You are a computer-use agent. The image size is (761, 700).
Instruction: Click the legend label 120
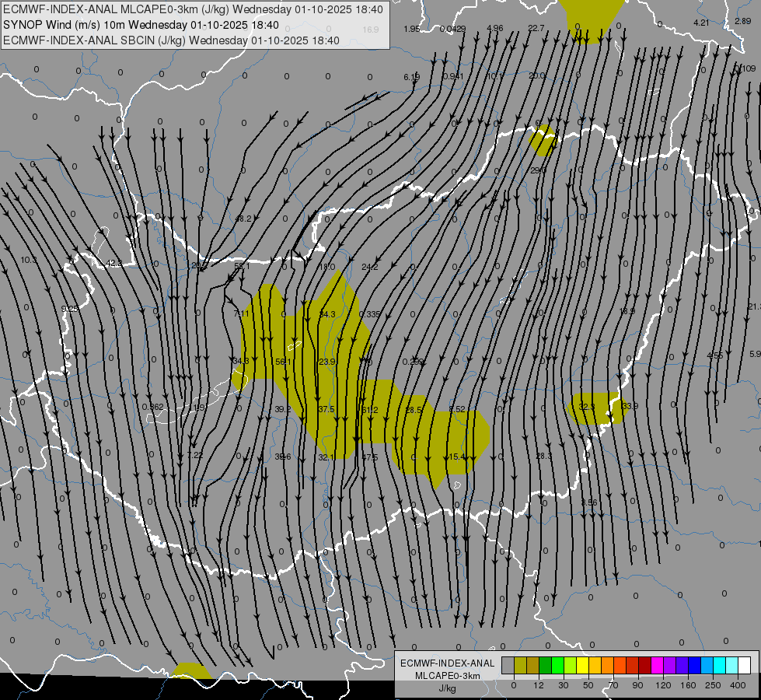[x=663, y=685]
